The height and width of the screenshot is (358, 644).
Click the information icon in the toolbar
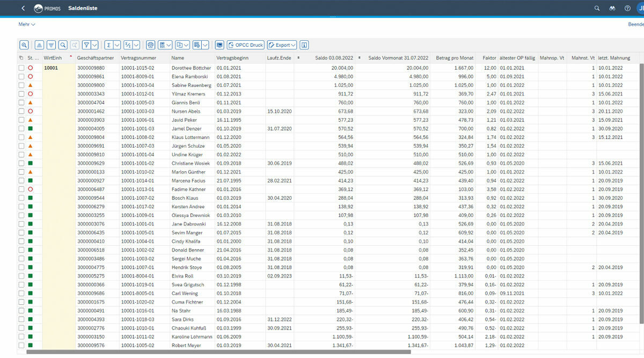tap(304, 45)
